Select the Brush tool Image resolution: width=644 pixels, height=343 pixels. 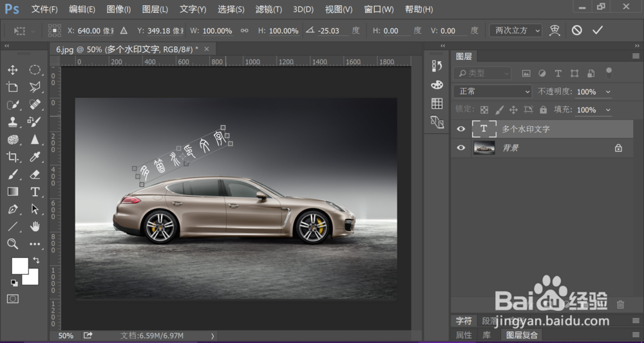coord(13,174)
